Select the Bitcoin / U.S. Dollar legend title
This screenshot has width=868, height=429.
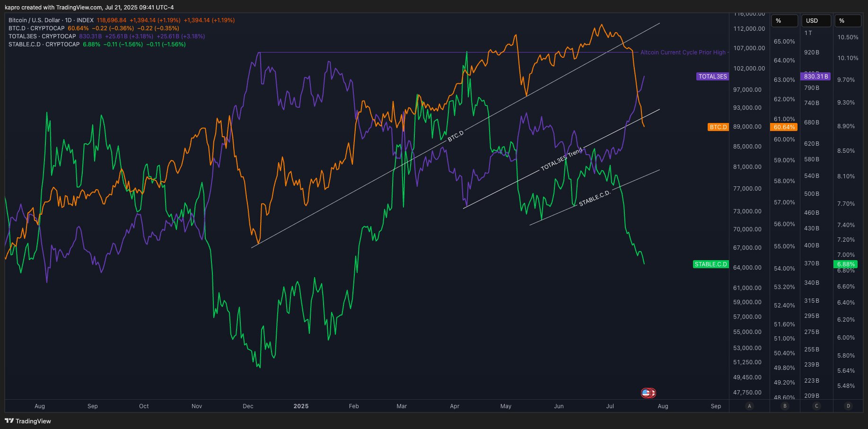click(x=34, y=20)
